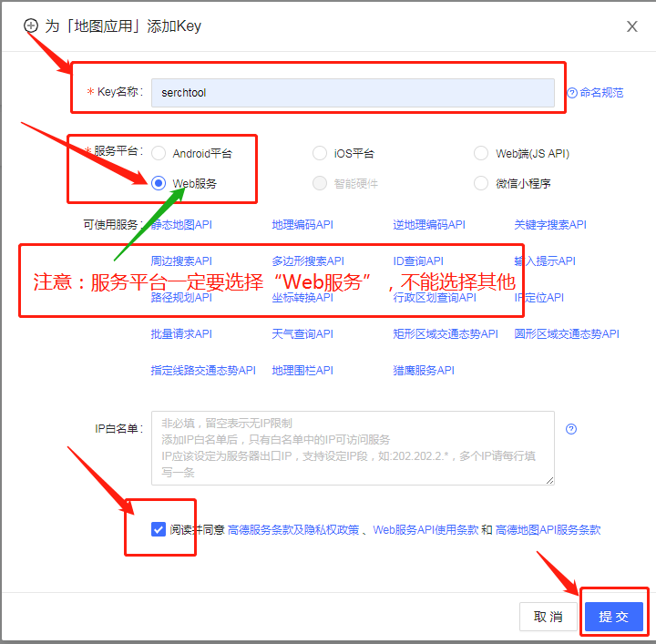Select the Web服务 radio button
Viewport: 656px width, 644px height.
pyautogui.click(x=159, y=183)
